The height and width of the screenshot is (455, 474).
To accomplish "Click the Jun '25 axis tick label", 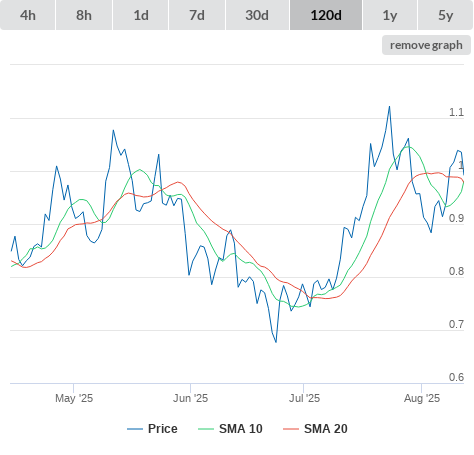I will coord(190,398).
